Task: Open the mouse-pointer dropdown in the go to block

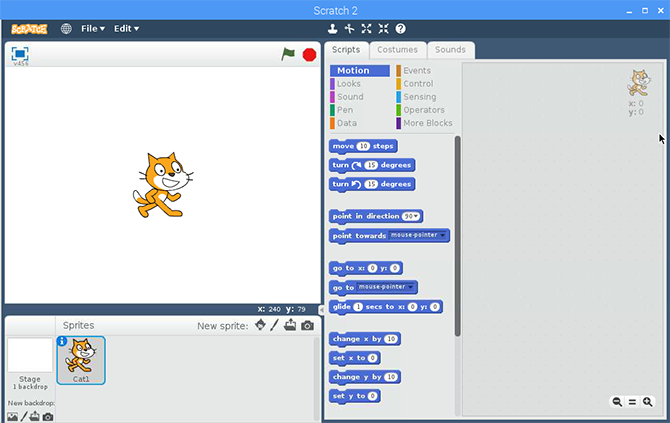Action: (x=411, y=287)
